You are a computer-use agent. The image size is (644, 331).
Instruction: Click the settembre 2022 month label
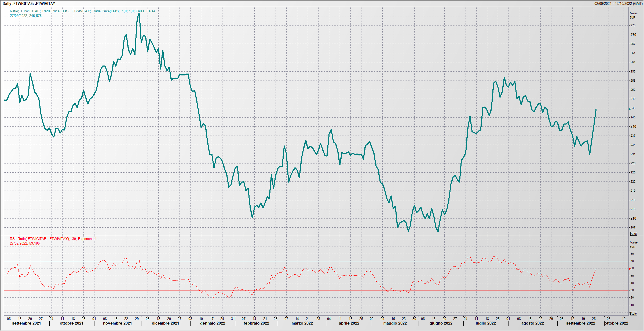tap(581, 323)
